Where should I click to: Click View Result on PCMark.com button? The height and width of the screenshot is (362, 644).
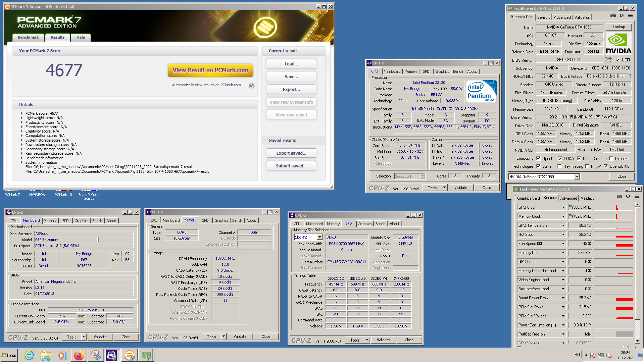click(x=210, y=70)
